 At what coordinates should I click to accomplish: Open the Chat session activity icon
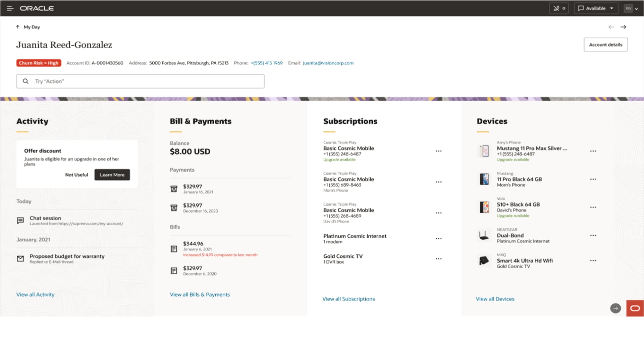[20, 220]
